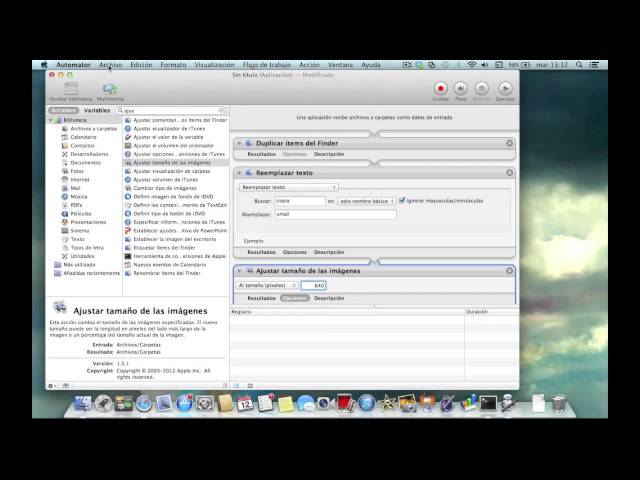Click the Reemplazar text field
640x480 pixels.
[336, 214]
